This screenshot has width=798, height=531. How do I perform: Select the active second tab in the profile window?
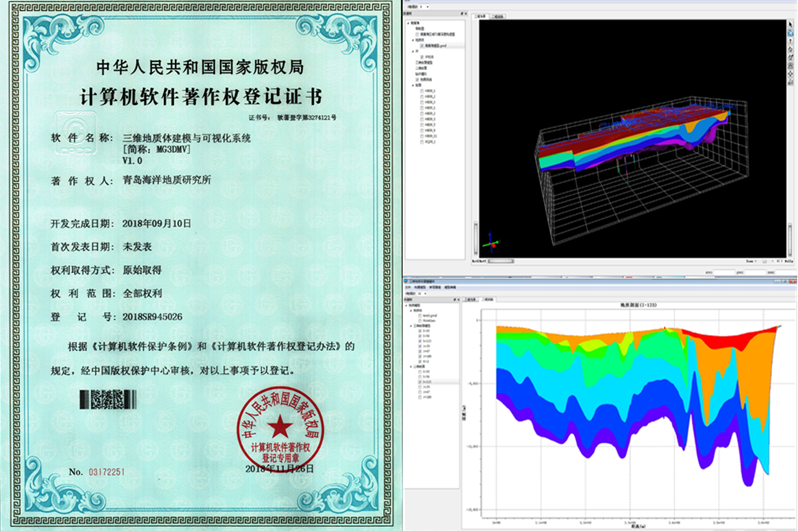click(x=488, y=299)
